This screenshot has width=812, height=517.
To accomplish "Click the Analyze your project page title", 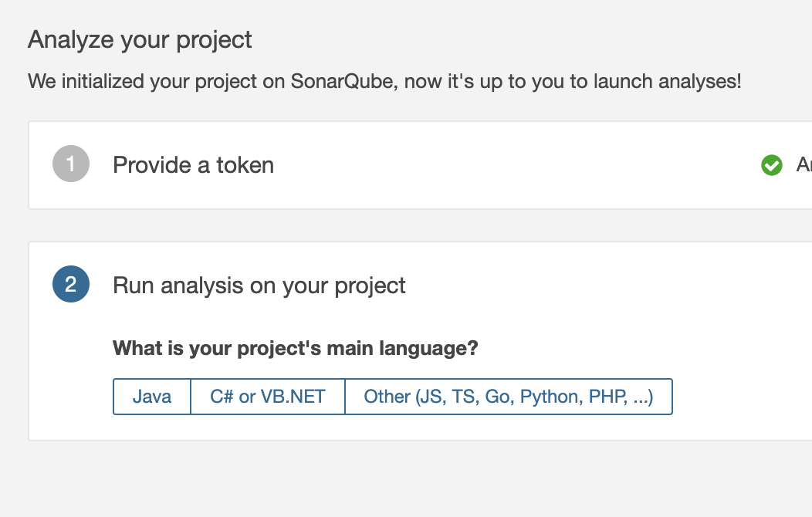I will 140,39.
